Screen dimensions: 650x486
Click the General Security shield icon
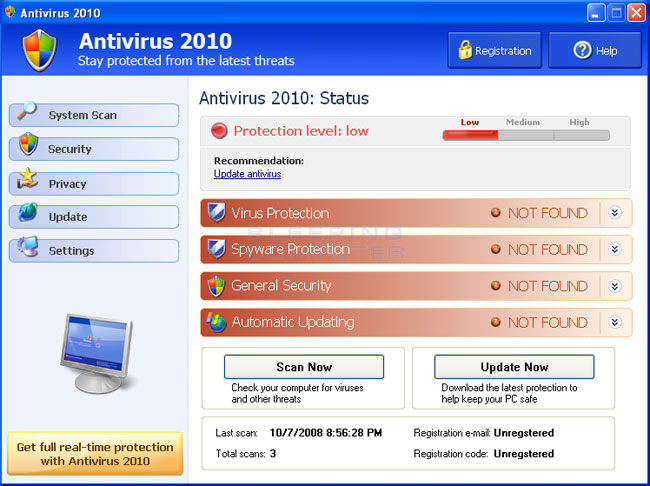point(216,286)
